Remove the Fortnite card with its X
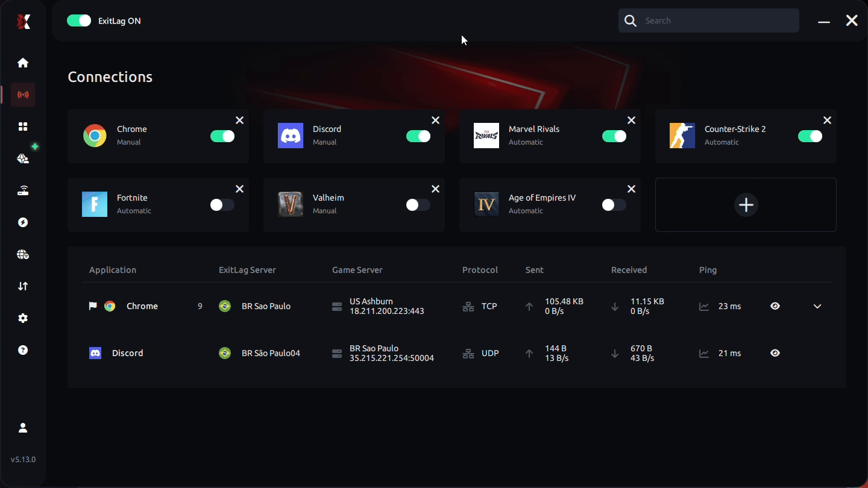The height and width of the screenshot is (488, 868). pos(239,189)
